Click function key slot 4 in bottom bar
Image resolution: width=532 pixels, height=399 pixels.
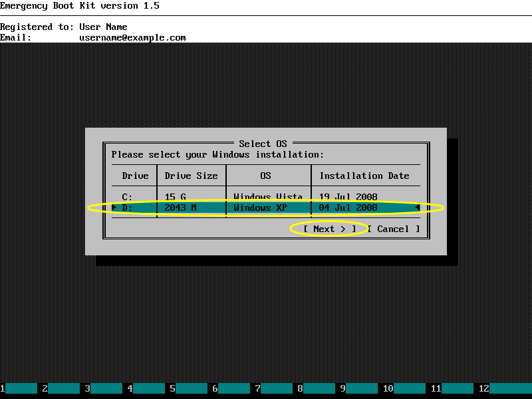click(146, 388)
